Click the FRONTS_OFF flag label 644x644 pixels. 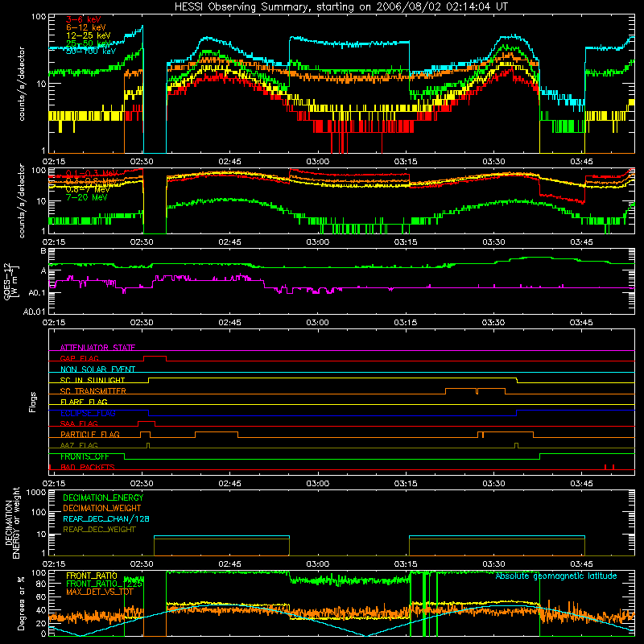[x=85, y=456]
